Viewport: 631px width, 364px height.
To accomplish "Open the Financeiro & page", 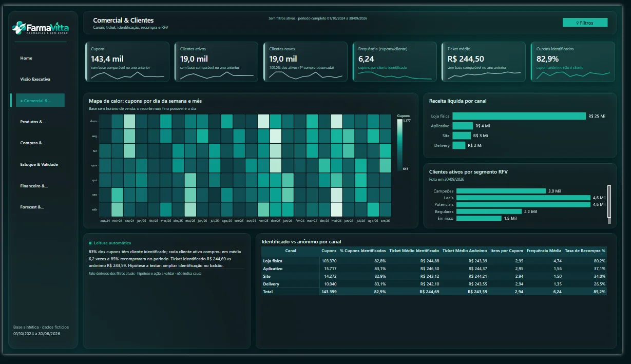I will point(34,186).
